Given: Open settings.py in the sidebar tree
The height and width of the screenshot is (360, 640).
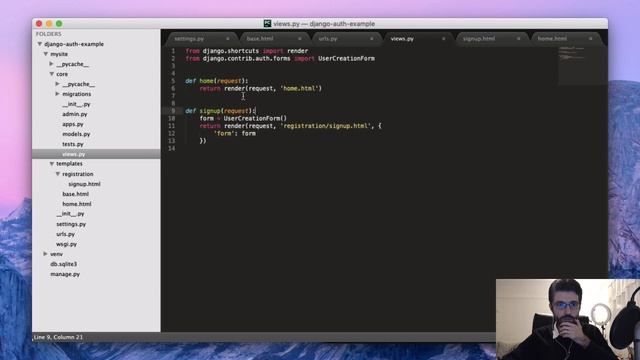Looking at the screenshot, I should pos(71,224).
